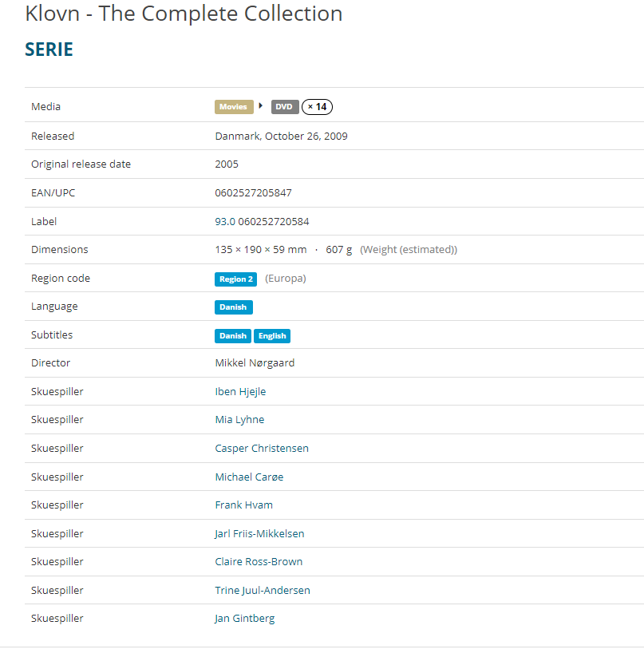Click the English subtitles badge

tap(272, 336)
